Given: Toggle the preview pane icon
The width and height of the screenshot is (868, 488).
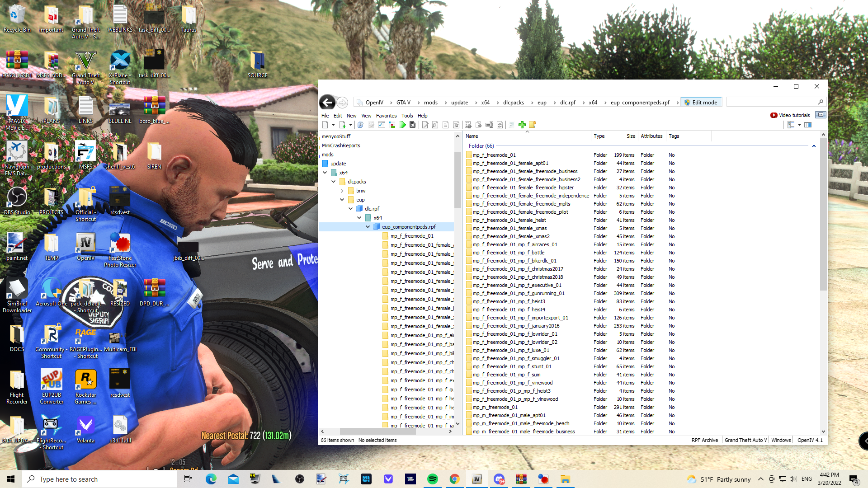Looking at the screenshot, I should click(808, 125).
